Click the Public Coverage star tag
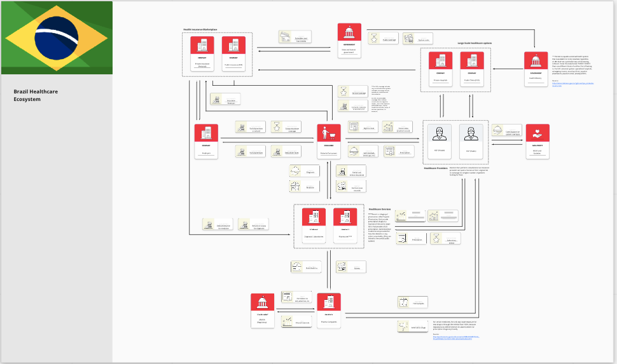 [384, 39]
